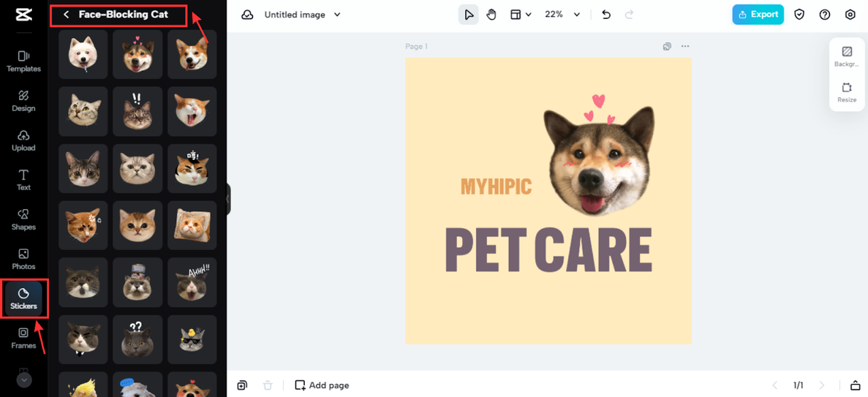The height and width of the screenshot is (397, 868).
Task: Collapse the stickers side panel handle
Action: pyautogui.click(x=229, y=199)
